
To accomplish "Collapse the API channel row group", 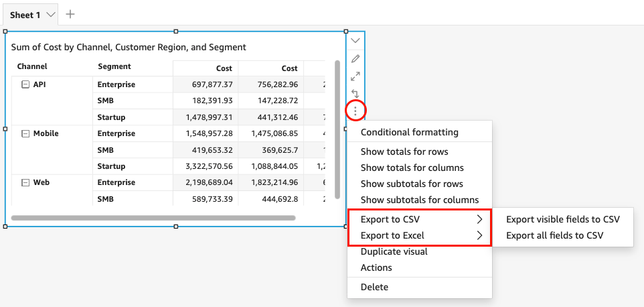I will [25, 84].
